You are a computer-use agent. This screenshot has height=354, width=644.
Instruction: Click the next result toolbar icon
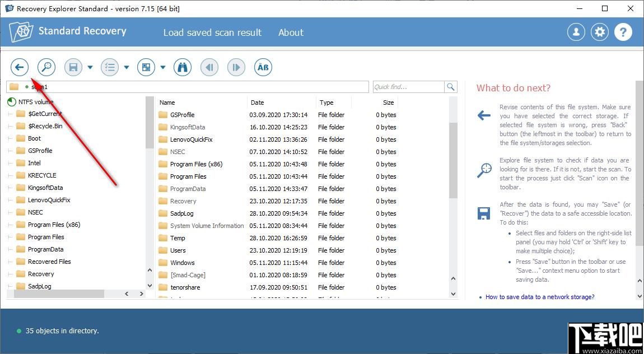236,67
